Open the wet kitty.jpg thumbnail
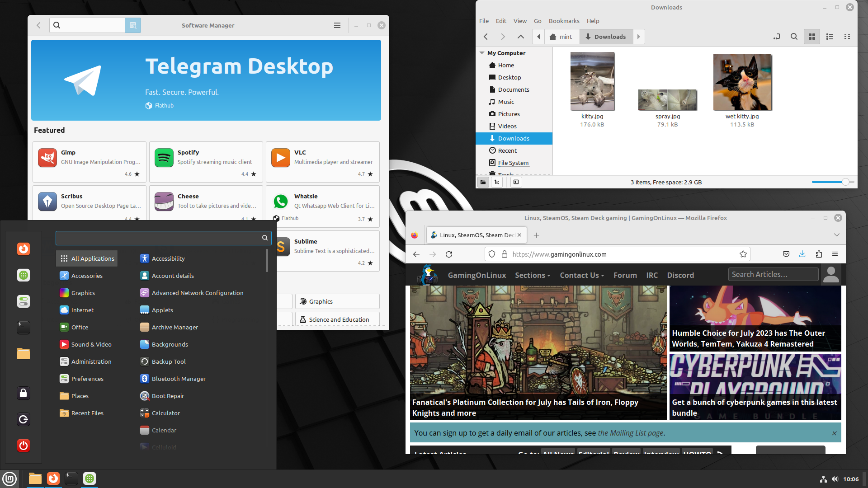This screenshot has height=488, width=868. (x=742, y=82)
